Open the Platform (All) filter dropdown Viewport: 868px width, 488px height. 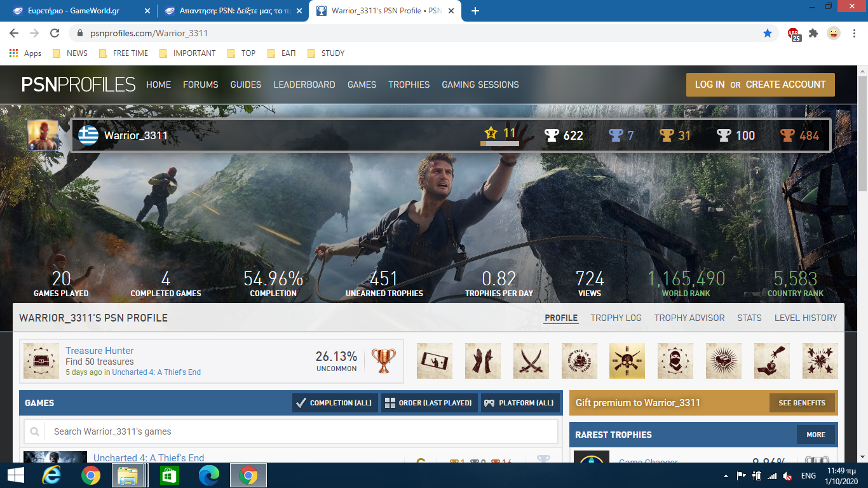(520, 403)
